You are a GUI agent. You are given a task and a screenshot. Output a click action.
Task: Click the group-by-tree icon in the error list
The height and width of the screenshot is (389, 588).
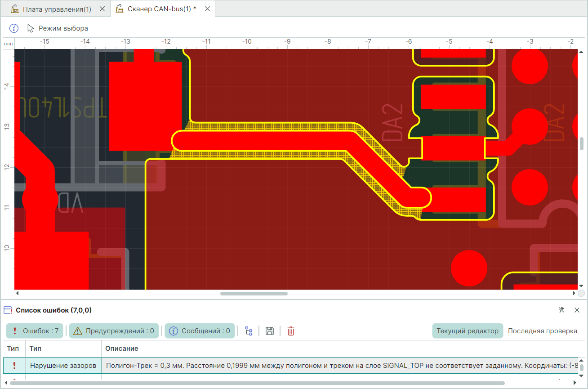pyautogui.click(x=249, y=331)
